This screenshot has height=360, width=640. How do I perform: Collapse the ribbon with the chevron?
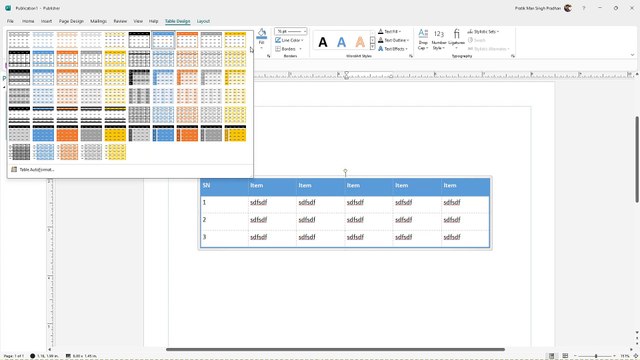(632, 55)
